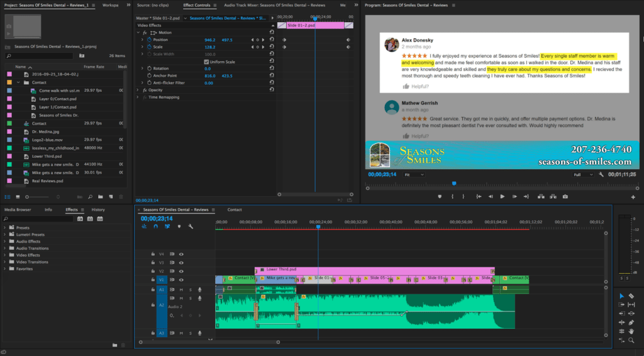
Task: Expand the Opacity effect
Action: (138, 90)
